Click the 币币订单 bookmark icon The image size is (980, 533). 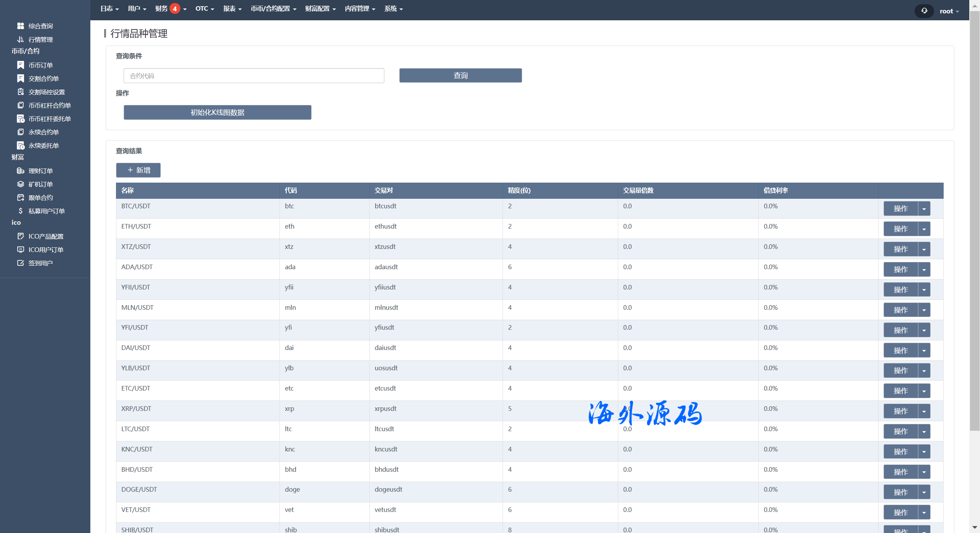[x=21, y=65]
